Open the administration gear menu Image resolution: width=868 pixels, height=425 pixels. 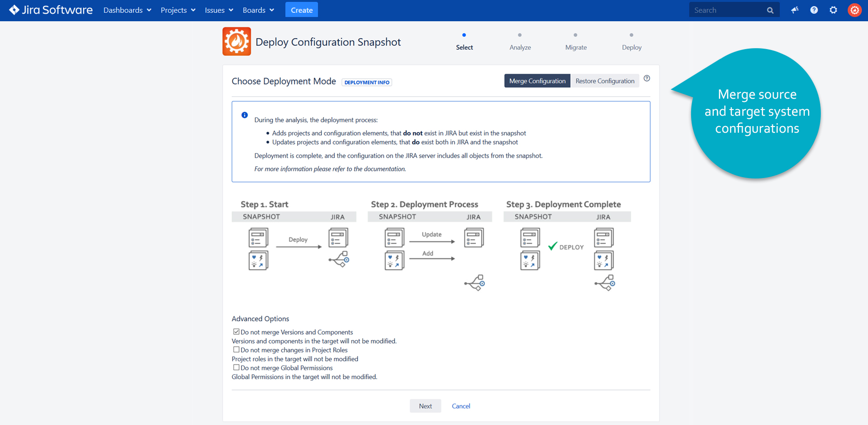point(834,10)
